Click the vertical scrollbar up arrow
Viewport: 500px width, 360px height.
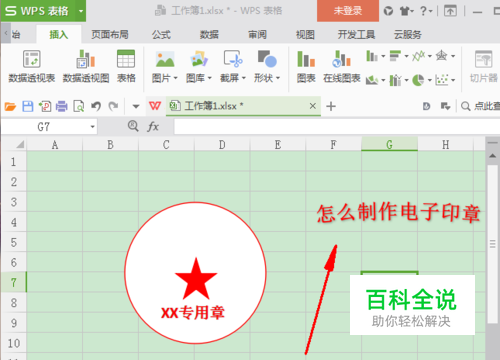493,156
